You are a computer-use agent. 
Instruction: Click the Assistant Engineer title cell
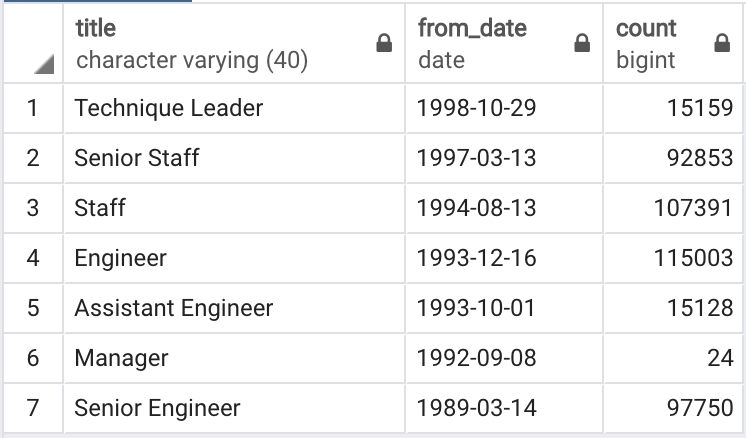point(173,308)
